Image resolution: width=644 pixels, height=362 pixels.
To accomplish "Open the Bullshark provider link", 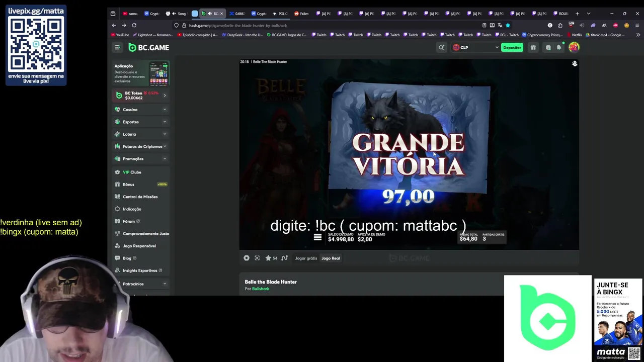I will (261, 289).
